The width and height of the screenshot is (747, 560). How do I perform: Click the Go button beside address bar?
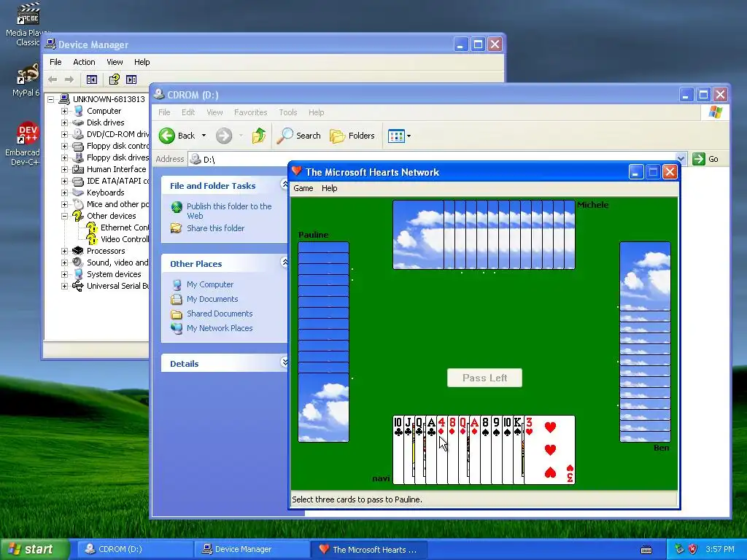click(705, 159)
